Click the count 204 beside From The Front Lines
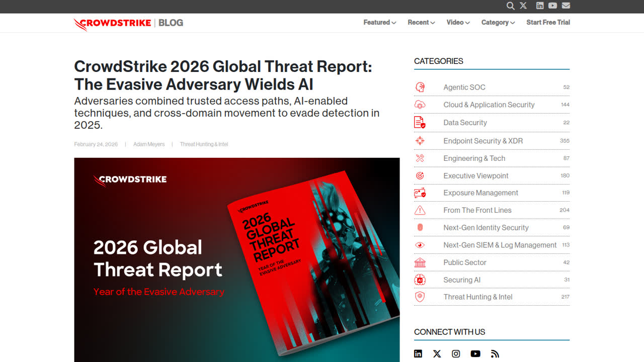The width and height of the screenshot is (644, 362). click(x=565, y=210)
